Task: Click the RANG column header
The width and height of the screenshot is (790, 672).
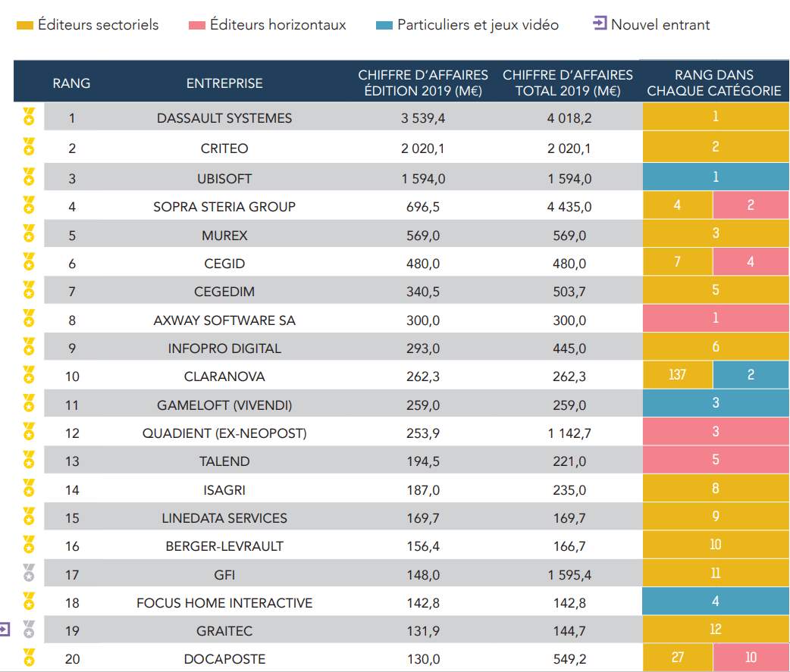Action: (71, 83)
